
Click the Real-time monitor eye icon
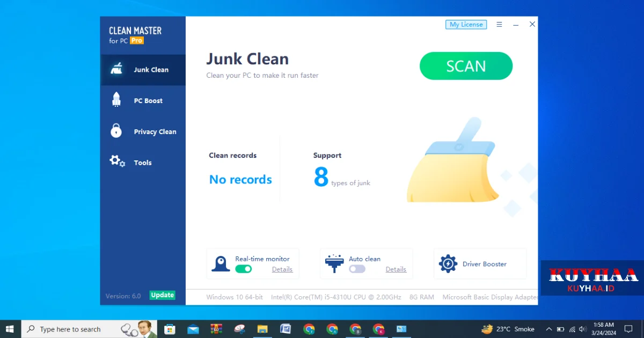click(x=221, y=263)
